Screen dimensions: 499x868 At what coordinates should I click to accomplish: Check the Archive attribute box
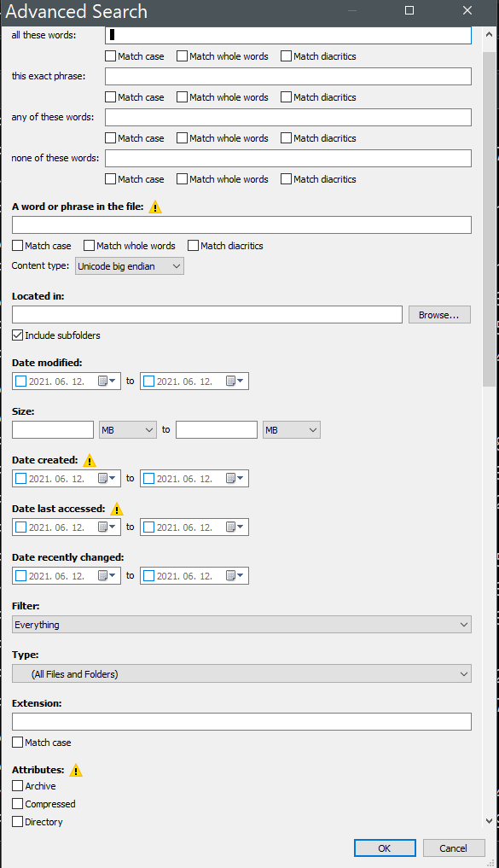click(x=18, y=785)
